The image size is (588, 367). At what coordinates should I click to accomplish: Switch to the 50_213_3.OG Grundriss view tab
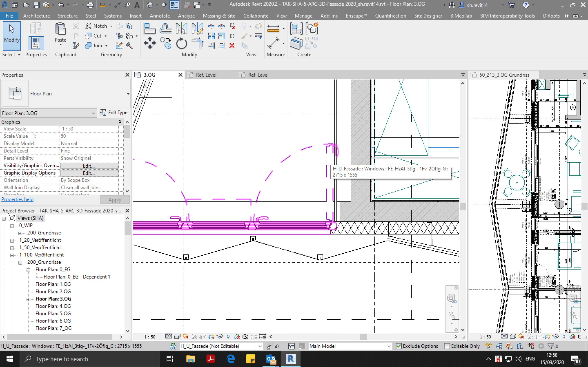point(504,75)
